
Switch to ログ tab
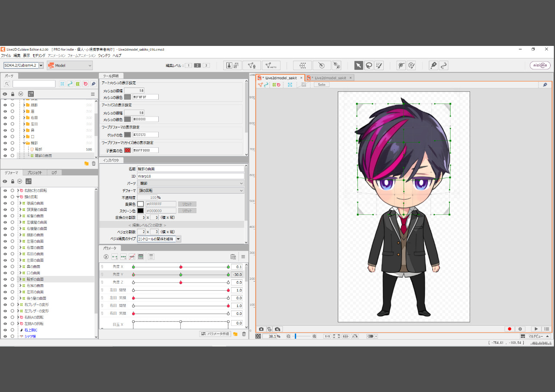tap(54, 172)
